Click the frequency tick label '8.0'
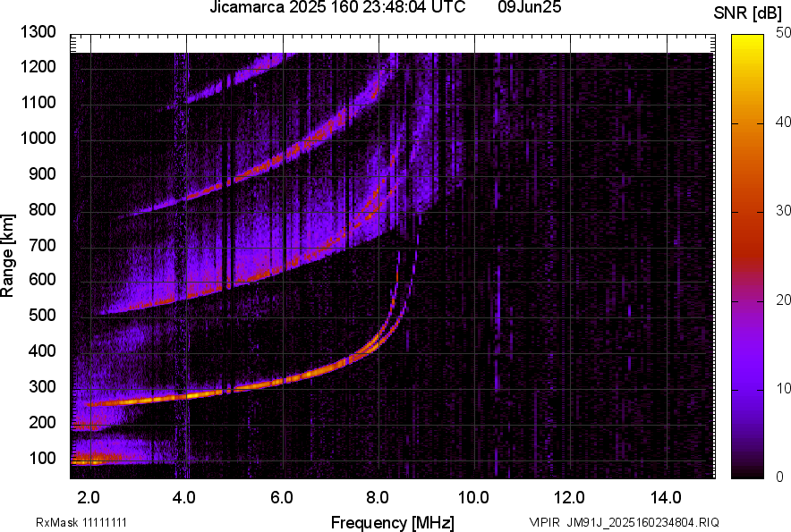 tap(377, 498)
